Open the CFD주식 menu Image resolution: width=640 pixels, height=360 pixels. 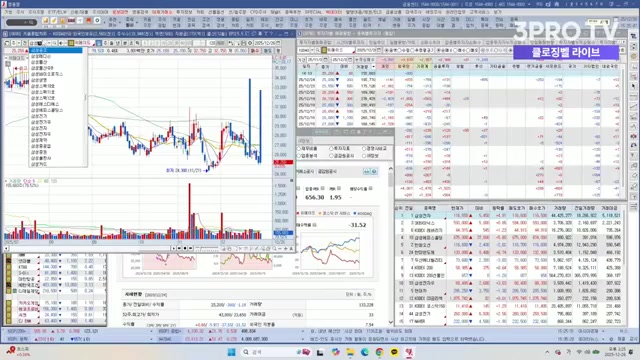coord(258,12)
